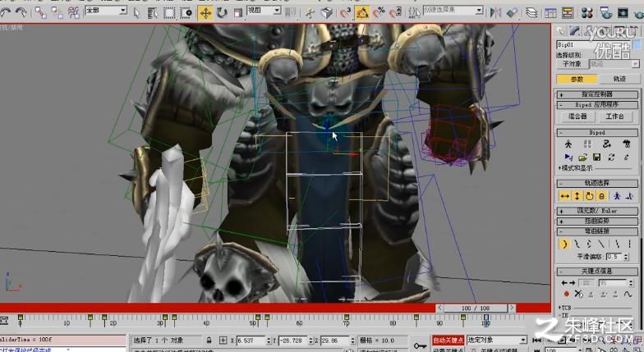Click the time slider 100 / 108
Viewport: 644px width, 352px height.
tap(476, 309)
